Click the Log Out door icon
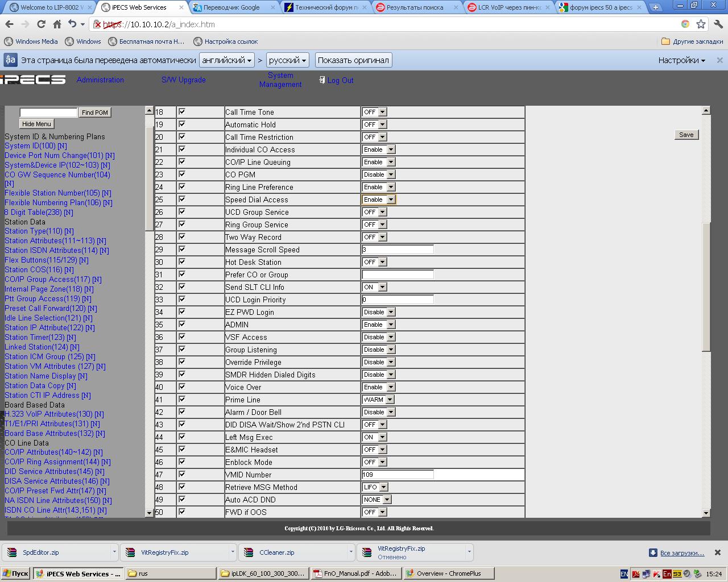 point(322,80)
